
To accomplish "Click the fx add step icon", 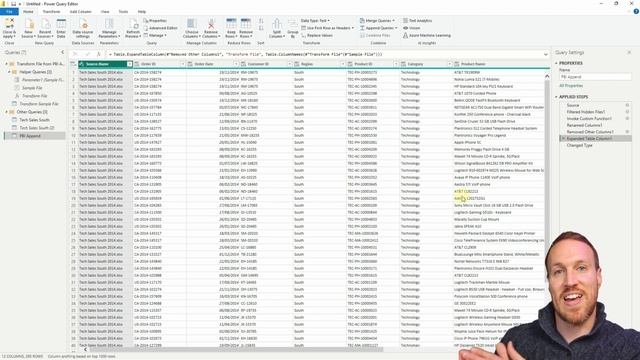I will pyautogui.click(x=98, y=54).
